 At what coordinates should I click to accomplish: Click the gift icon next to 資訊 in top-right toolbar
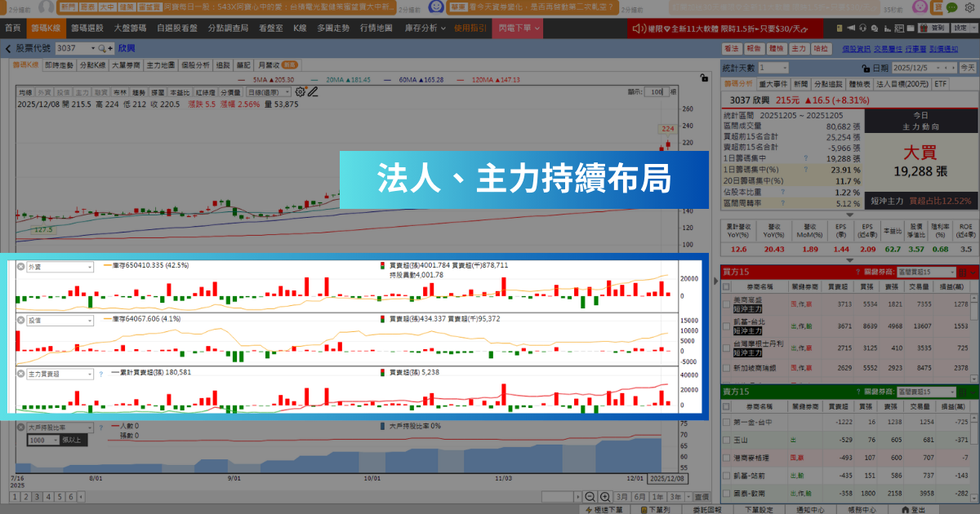coord(924,27)
